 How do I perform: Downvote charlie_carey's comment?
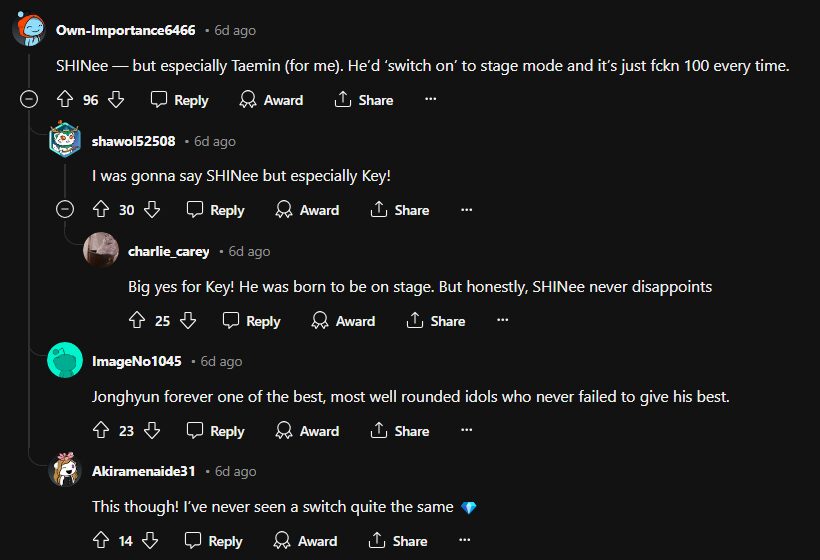(x=188, y=321)
